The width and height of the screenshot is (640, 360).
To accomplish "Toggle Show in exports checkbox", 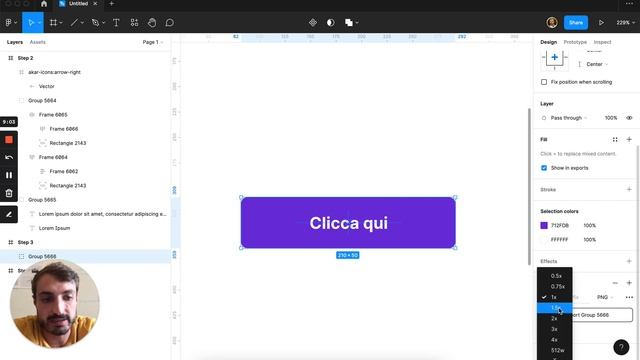I will coord(544,168).
